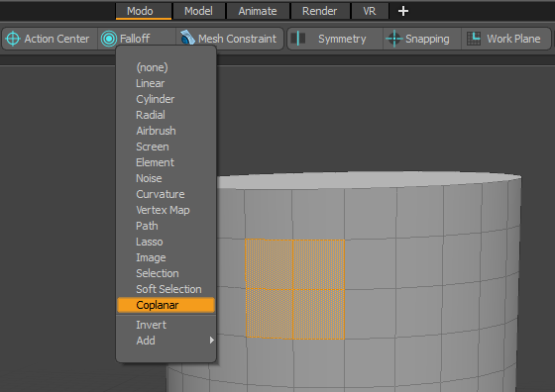Image resolution: width=555 pixels, height=392 pixels.
Task: Click the orange selected polygons on cylinder
Action: pos(295,289)
